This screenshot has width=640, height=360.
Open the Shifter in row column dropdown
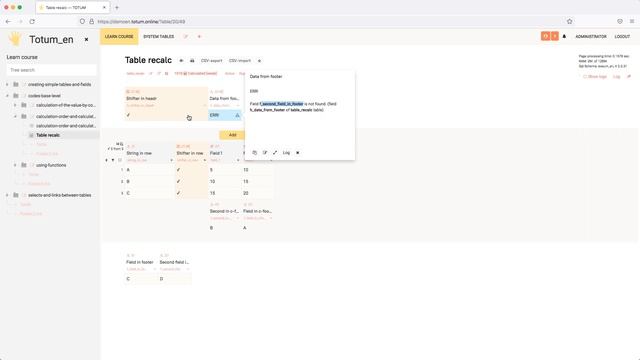204,160
